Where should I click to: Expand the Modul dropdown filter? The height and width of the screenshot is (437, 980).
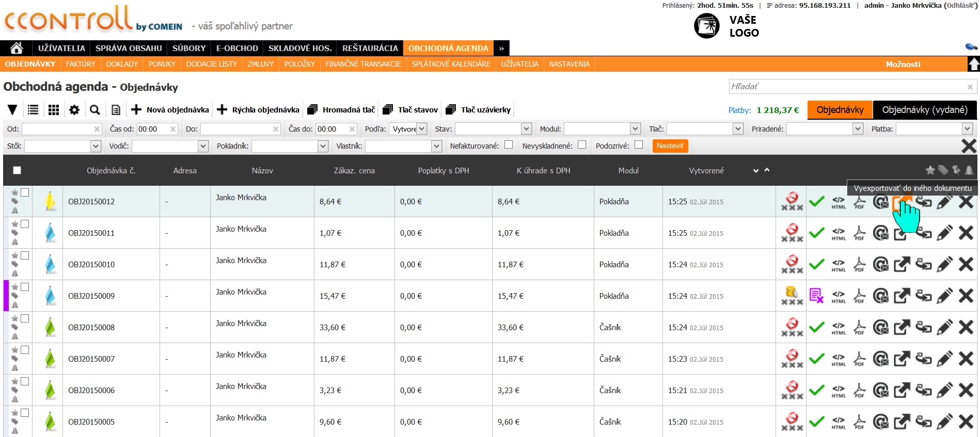pyautogui.click(x=602, y=129)
